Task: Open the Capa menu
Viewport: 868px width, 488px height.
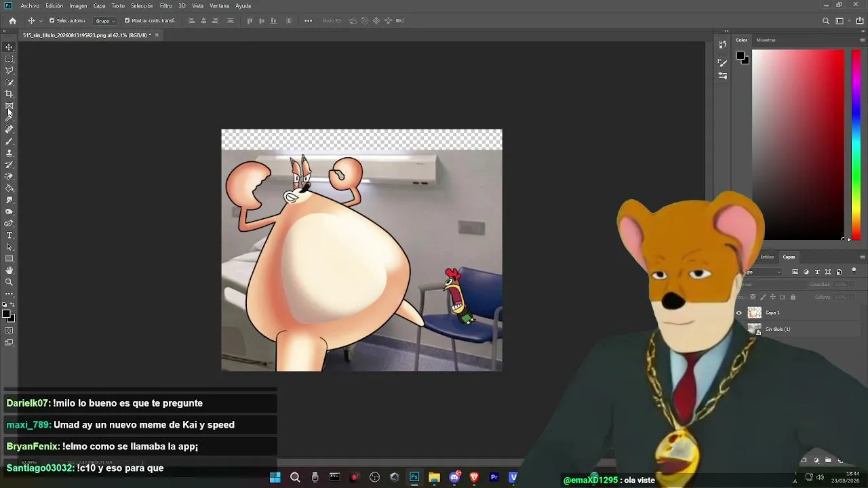Action: pos(99,5)
